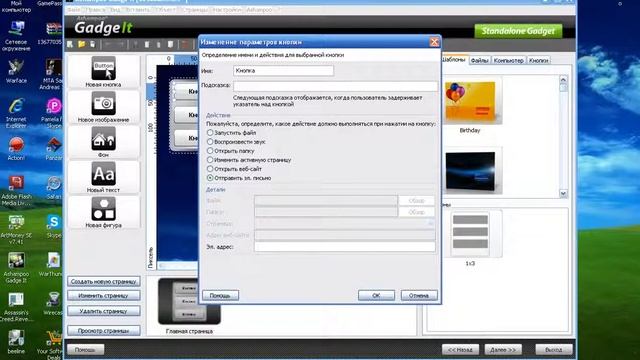The image size is (640, 360).
Task: Click Помощь in button settings dialog
Action: coord(220,296)
